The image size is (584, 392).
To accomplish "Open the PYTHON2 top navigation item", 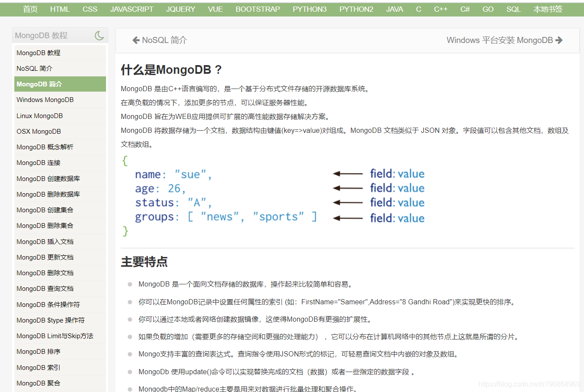I will click(356, 9).
